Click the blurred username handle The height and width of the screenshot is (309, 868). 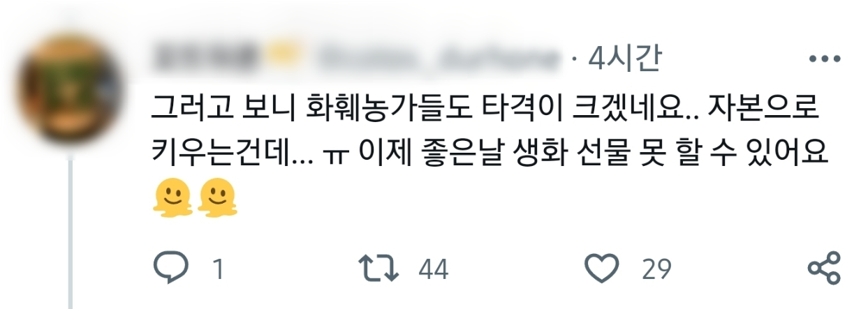click(x=440, y=60)
